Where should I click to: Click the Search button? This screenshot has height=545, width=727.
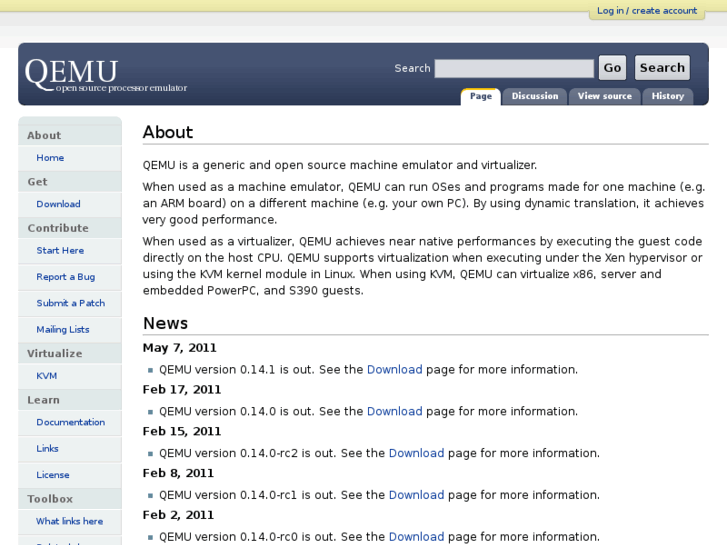click(662, 68)
